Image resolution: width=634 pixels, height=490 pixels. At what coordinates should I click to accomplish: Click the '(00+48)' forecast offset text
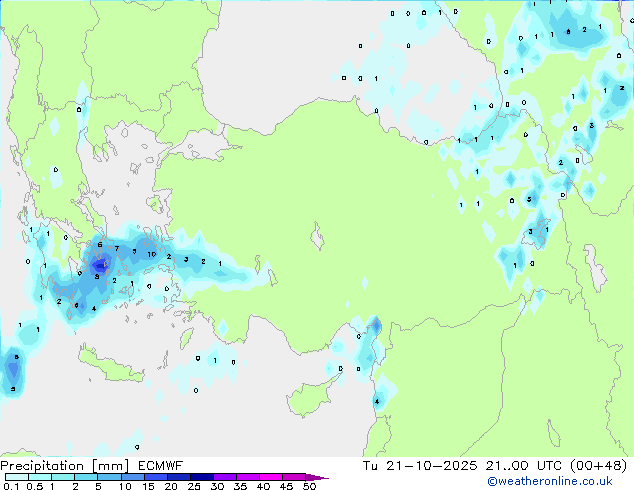click(598, 466)
